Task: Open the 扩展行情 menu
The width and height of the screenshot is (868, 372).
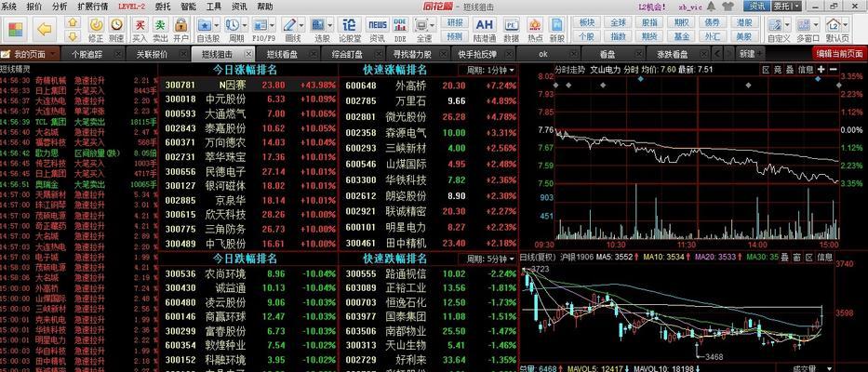Action: (92, 7)
